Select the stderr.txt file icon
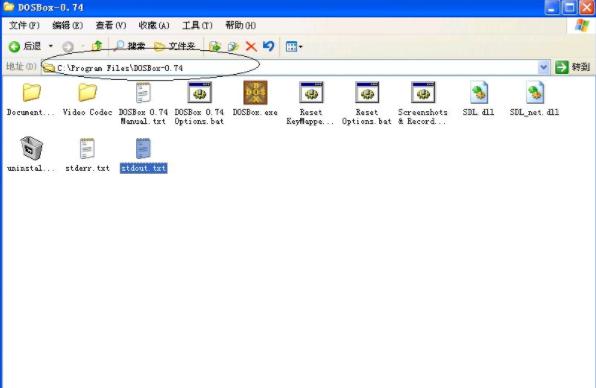Image resolution: width=596 pixels, height=388 pixels. 87,148
